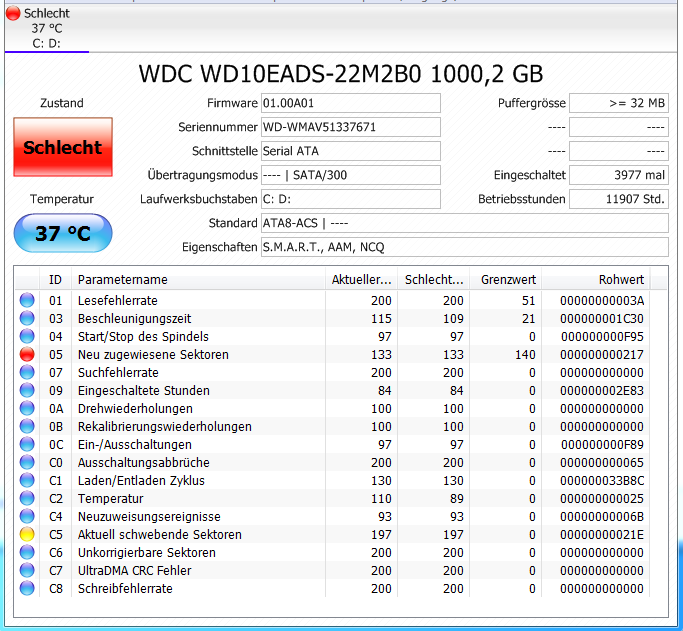Select the Neuzuweisungsereignisse parameter name
This screenshot has height=631, width=683.
pyautogui.click(x=149, y=516)
